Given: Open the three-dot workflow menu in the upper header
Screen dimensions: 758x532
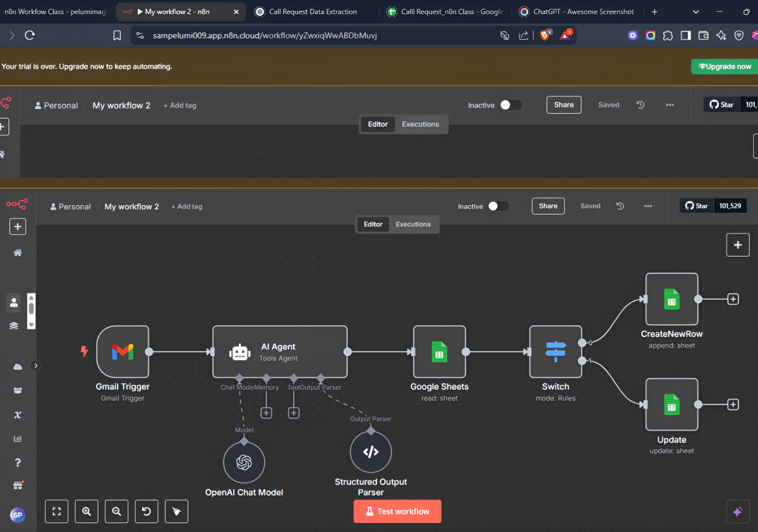Looking at the screenshot, I should pyautogui.click(x=670, y=105).
